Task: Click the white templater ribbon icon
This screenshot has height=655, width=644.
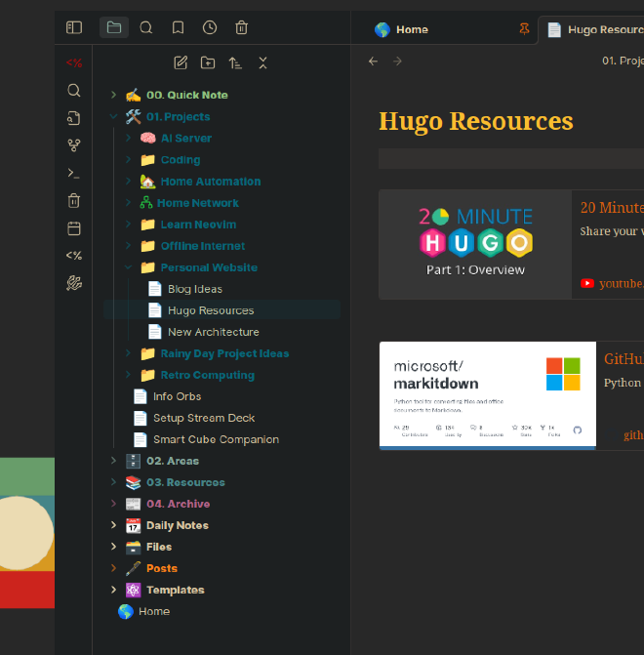Action: [74, 256]
